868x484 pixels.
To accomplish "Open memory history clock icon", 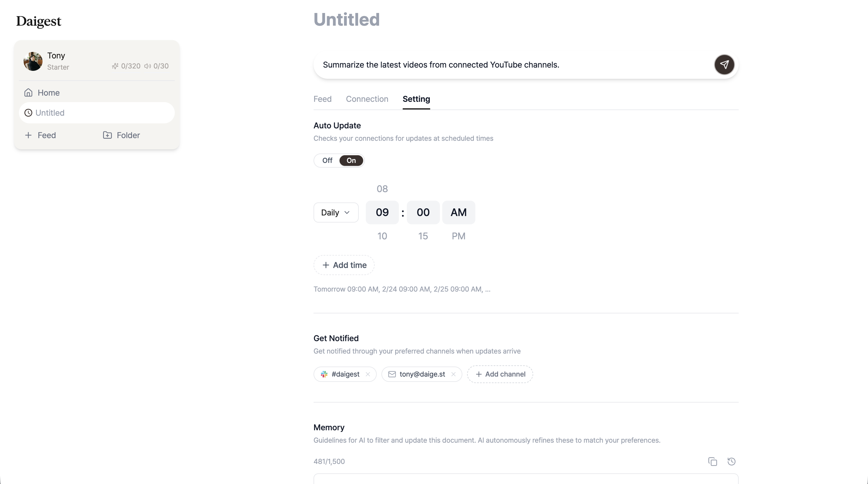I will pos(731,462).
